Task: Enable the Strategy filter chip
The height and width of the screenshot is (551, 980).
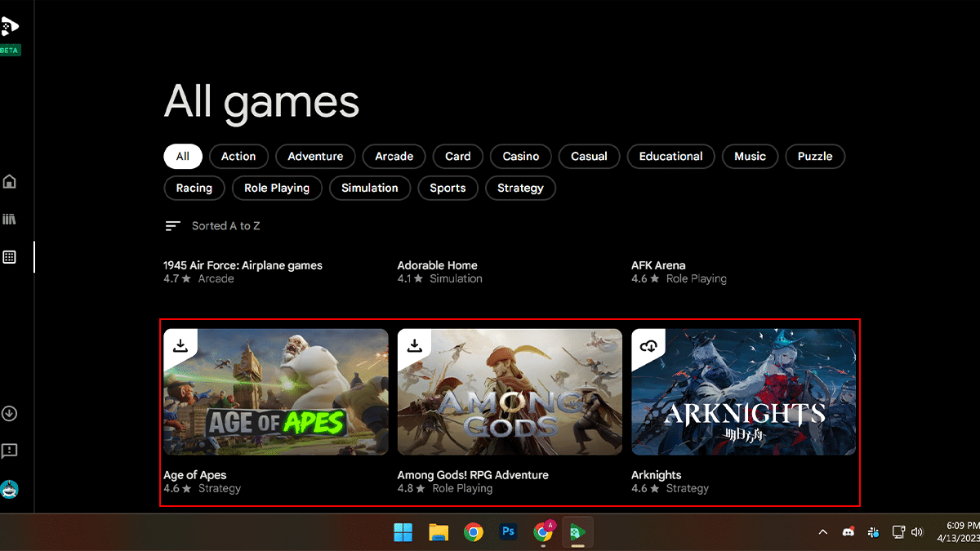Action: point(520,188)
